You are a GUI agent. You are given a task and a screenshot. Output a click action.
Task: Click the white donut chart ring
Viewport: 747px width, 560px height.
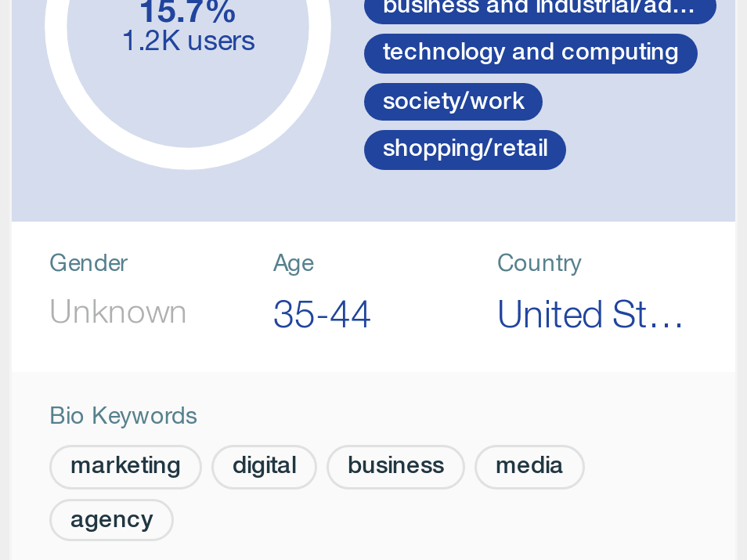click(188, 157)
